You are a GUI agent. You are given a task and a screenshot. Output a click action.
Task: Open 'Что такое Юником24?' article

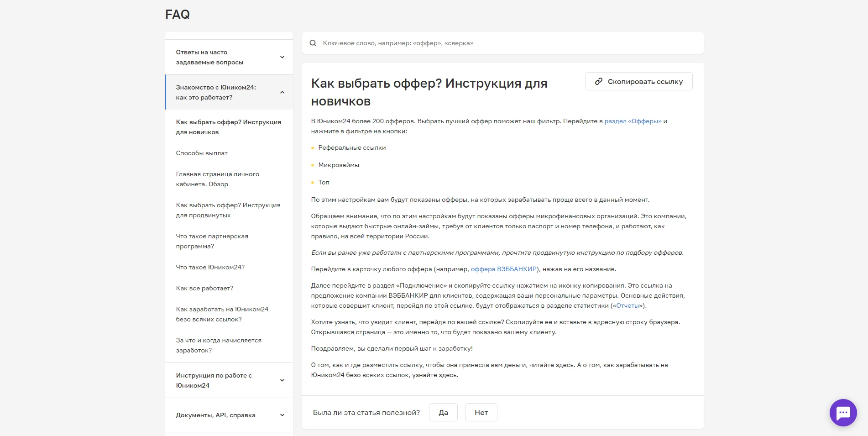(x=210, y=267)
